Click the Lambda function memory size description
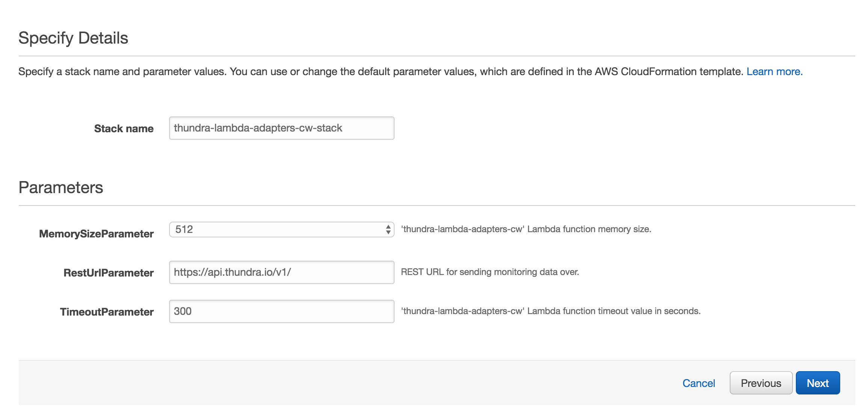 click(x=526, y=229)
